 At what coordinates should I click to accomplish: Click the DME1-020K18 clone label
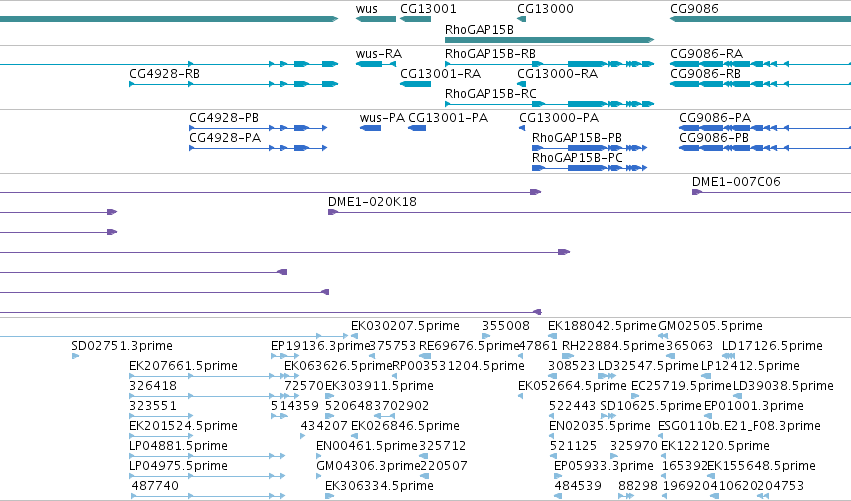[x=372, y=202]
